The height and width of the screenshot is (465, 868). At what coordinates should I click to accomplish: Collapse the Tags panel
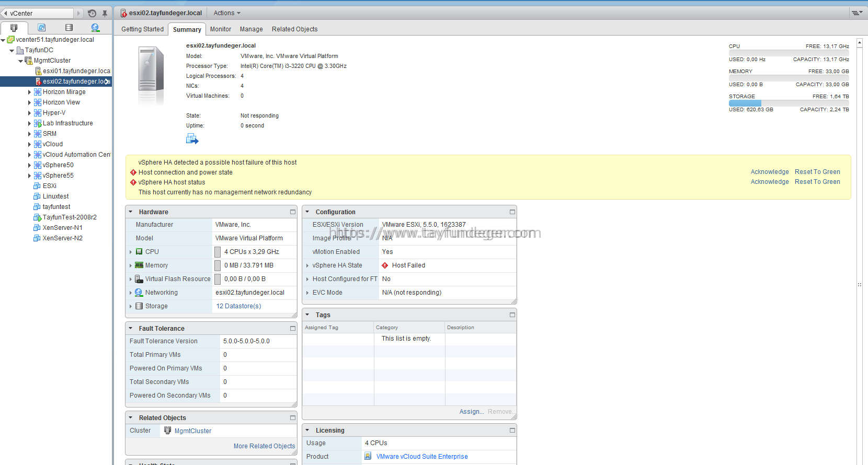(x=307, y=315)
